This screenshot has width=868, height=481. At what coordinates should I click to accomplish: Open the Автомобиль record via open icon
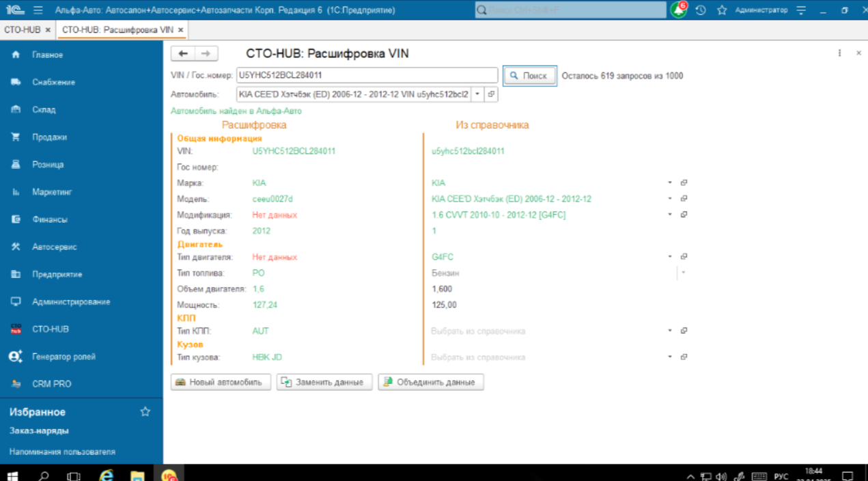tap(491, 94)
